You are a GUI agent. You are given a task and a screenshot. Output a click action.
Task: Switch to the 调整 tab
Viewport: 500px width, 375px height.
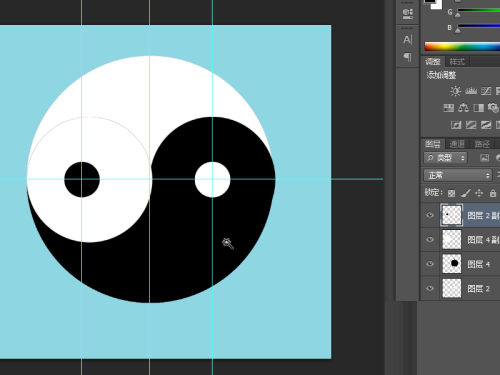point(433,62)
